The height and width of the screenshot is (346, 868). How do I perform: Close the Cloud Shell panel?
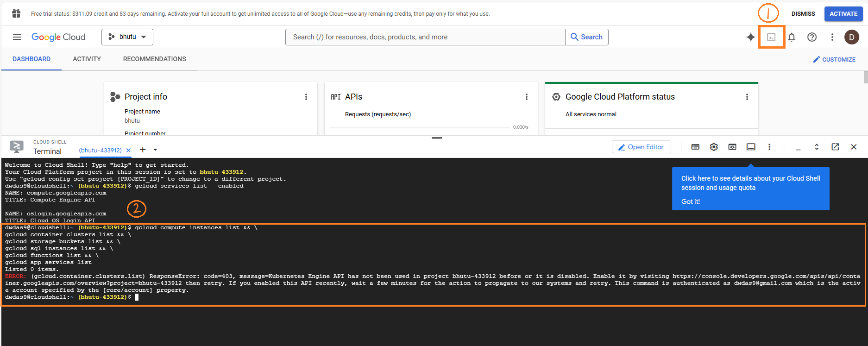coord(854,147)
